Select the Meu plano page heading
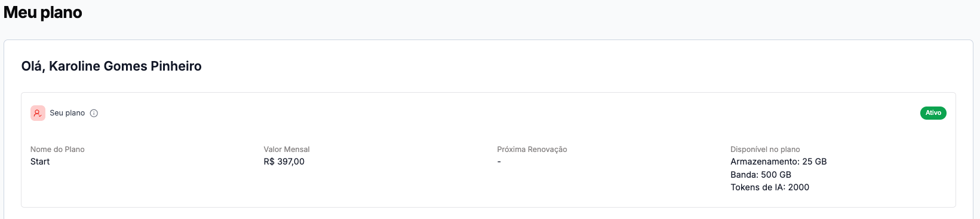This screenshot has width=980, height=219. click(x=43, y=13)
